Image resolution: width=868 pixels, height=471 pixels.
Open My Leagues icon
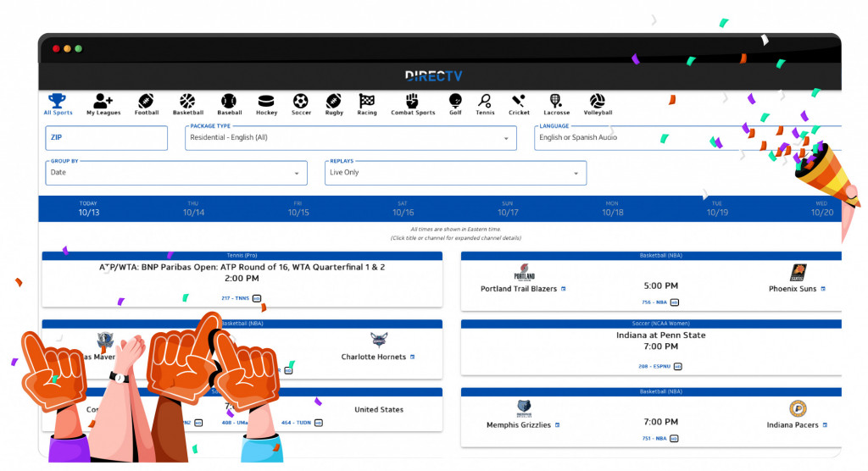(x=103, y=101)
